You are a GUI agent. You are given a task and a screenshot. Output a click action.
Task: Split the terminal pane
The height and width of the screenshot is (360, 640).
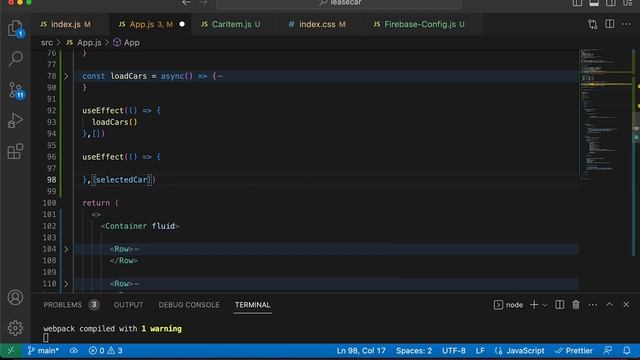pyautogui.click(x=560, y=305)
